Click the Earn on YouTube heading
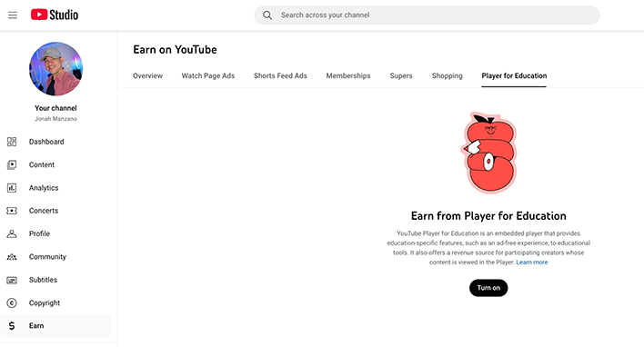 [175, 50]
